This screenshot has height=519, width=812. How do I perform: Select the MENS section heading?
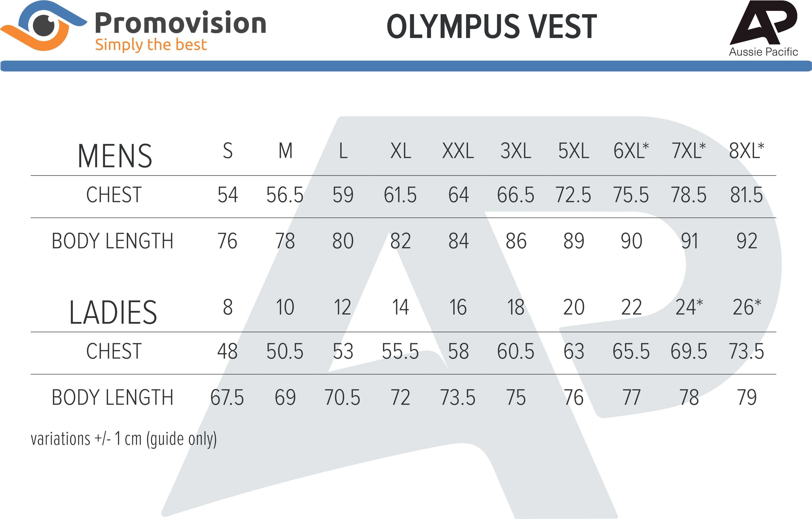click(115, 156)
